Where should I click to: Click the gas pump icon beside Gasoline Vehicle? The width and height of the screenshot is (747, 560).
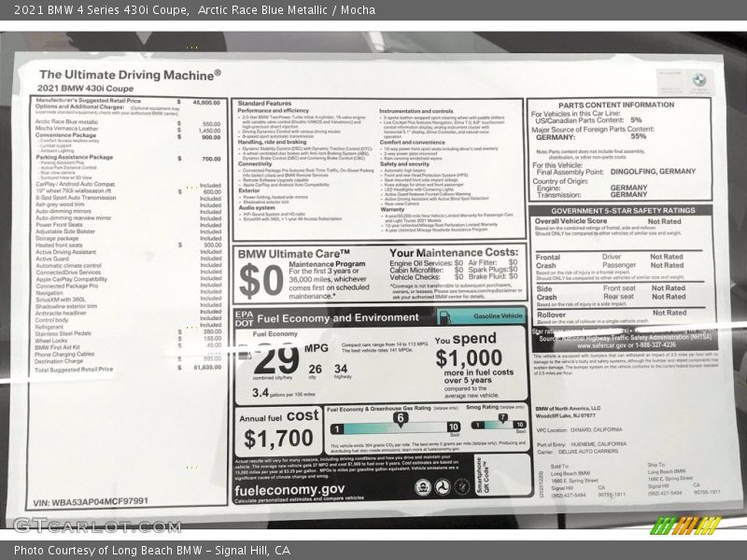[444, 316]
